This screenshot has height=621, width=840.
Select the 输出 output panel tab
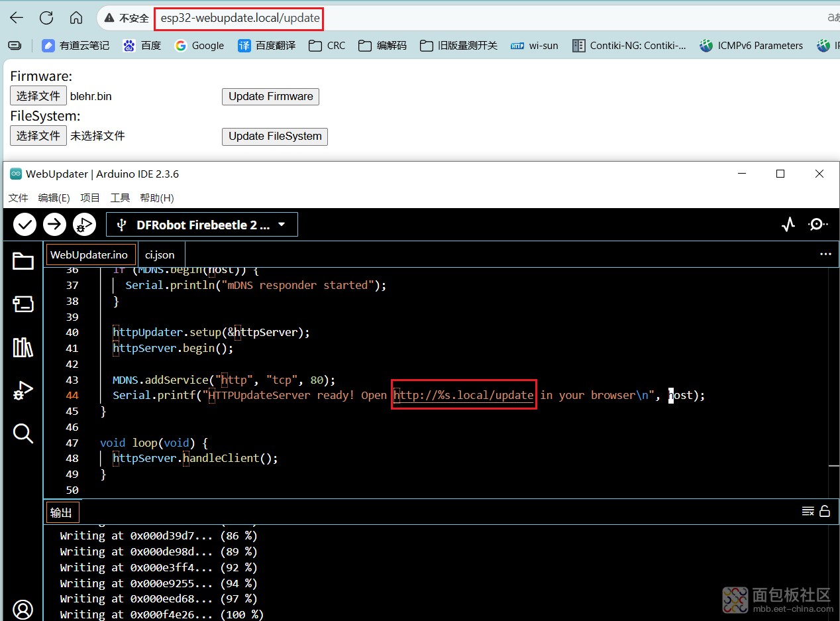(62, 512)
